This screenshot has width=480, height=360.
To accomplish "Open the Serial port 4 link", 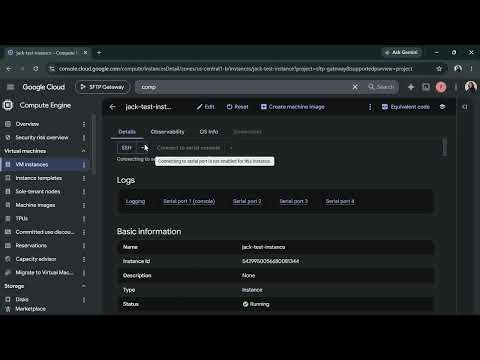I will tap(340, 201).
